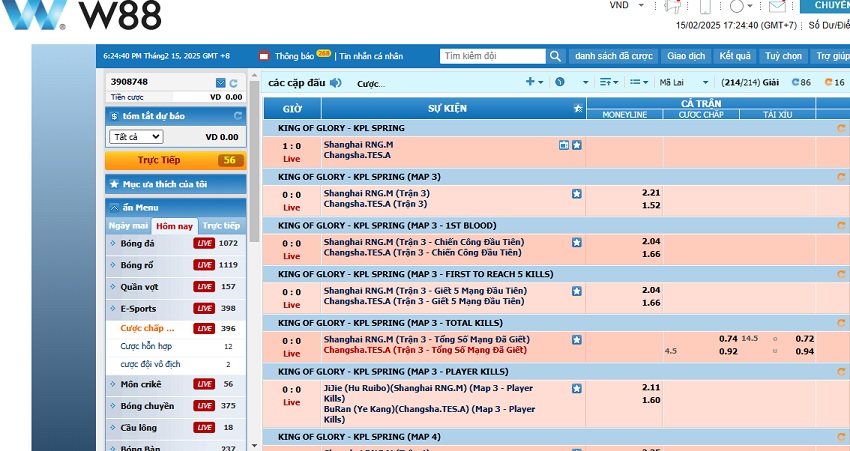Refresh the MAP 3 - PLAYER KILLS league row
Screen dimensions: 850x451
click(841, 372)
